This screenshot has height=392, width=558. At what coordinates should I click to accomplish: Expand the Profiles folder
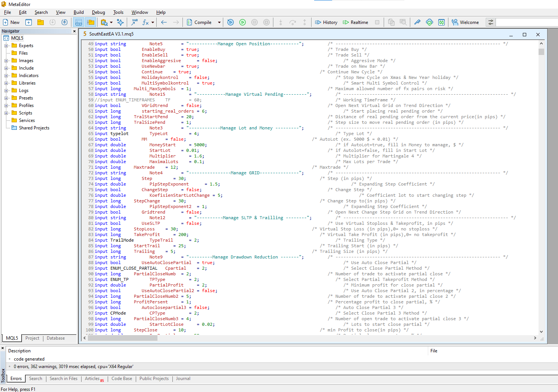6,105
